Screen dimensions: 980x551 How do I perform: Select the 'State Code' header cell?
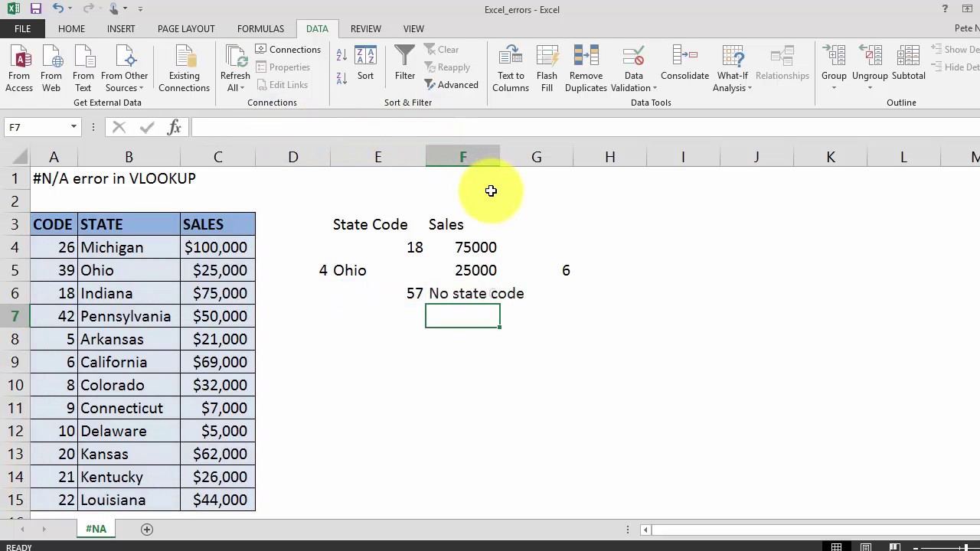pyautogui.click(x=377, y=224)
